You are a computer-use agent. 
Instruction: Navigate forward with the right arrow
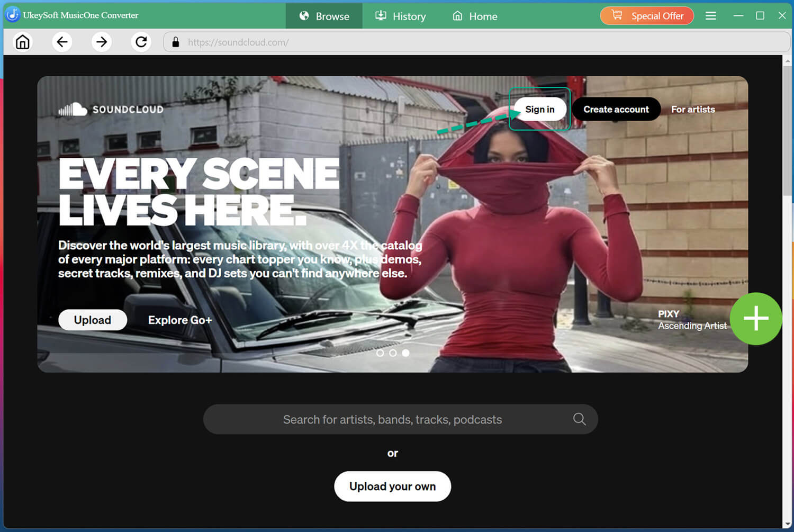102,42
